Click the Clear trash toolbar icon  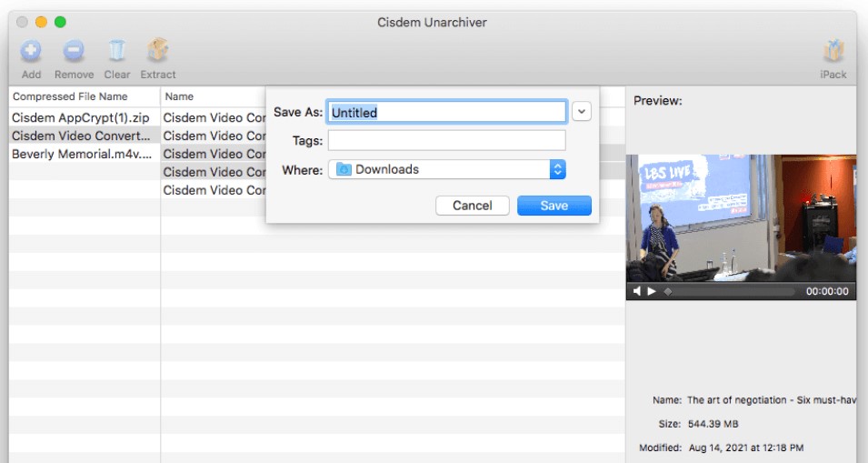117,51
